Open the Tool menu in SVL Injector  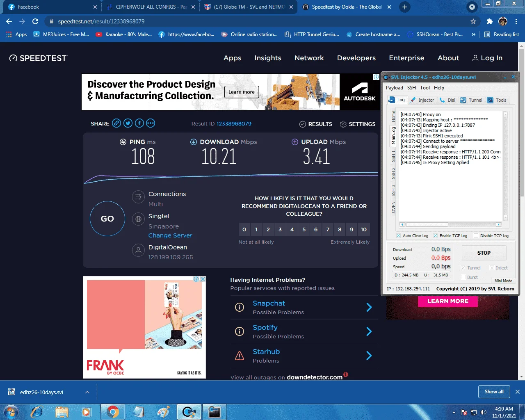[425, 88]
